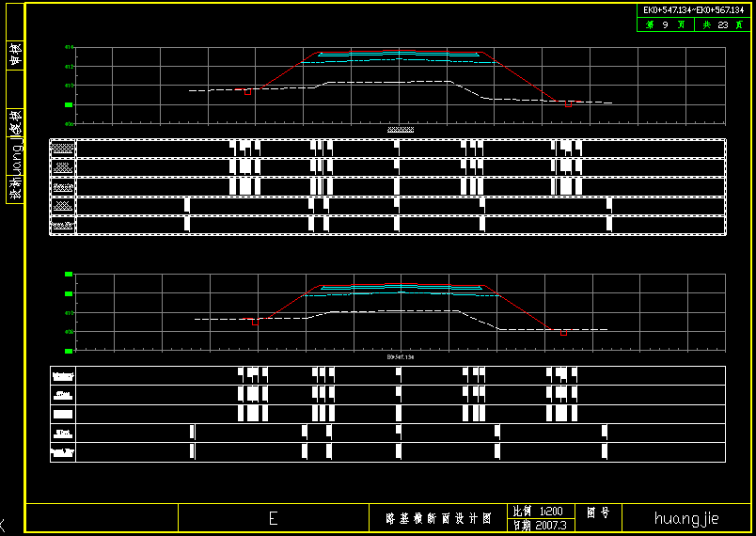Screen dimensions: 756x536
Task: Select the 图号 cell in title block
Action: (598, 513)
